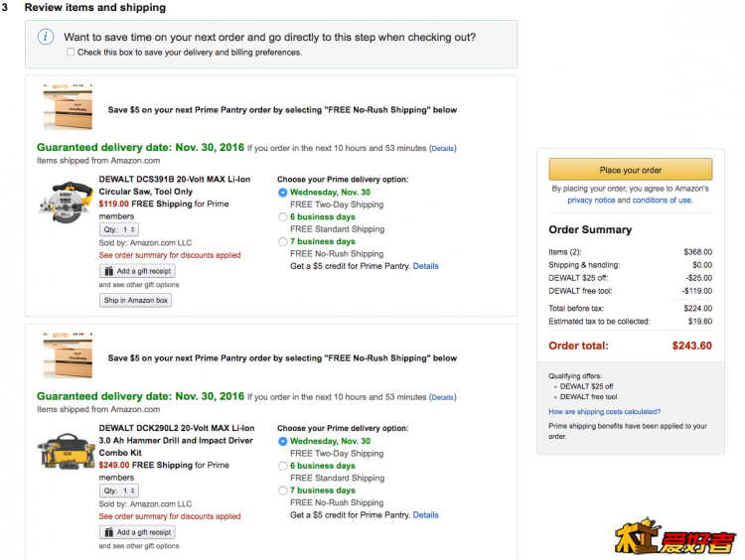Choose 7 business days No-Rush for the combo kit

[x=283, y=490]
